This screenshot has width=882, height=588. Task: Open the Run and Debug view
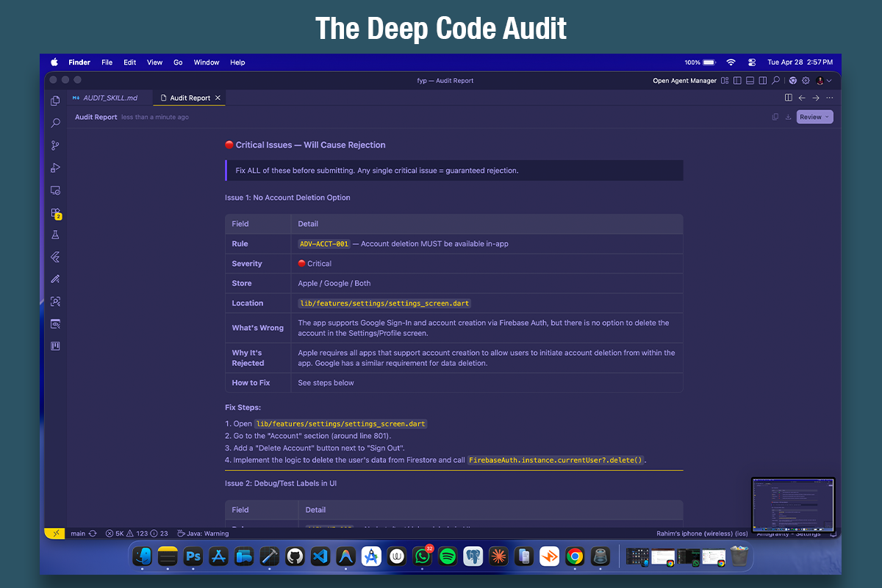[55, 168]
